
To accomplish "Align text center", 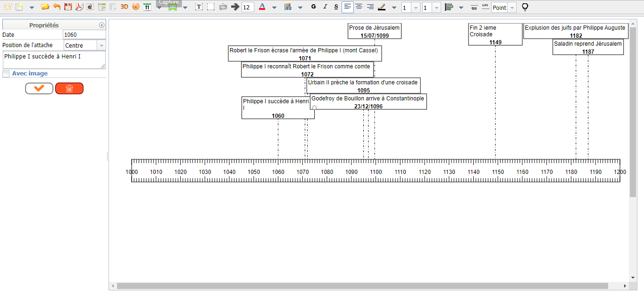I will (359, 7).
